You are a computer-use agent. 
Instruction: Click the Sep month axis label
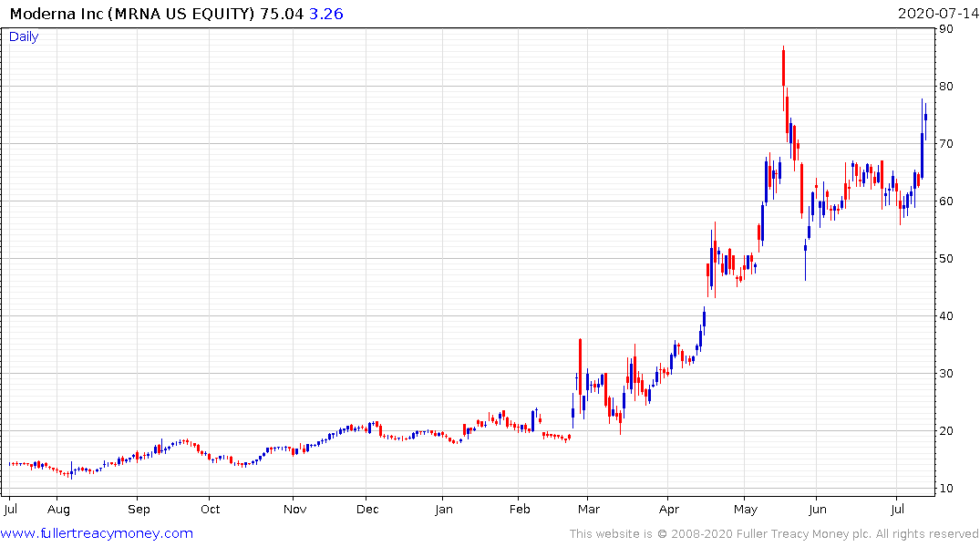[x=139, y=510]
